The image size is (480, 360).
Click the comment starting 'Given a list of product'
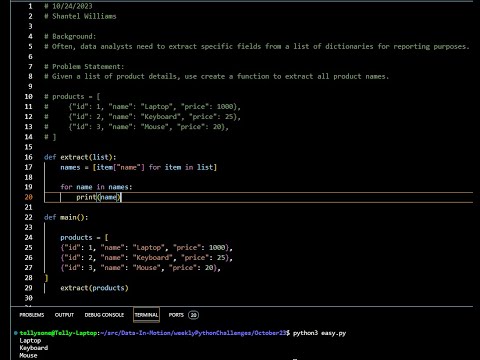[216, 76]
